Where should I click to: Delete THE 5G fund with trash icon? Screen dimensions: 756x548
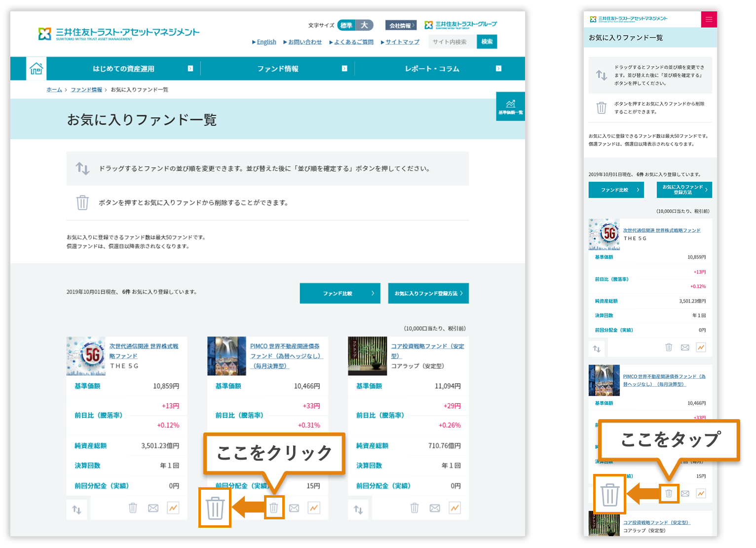133,508
